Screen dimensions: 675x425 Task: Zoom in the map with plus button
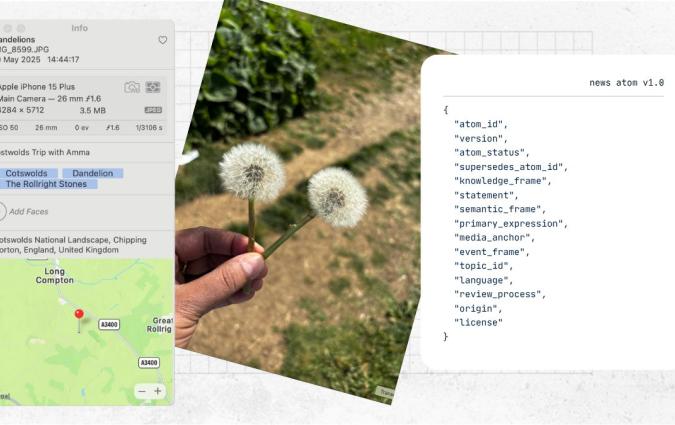point(158,391)
